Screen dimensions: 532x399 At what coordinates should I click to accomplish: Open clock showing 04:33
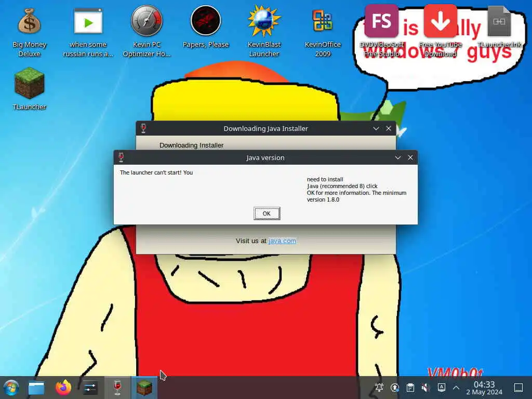point(484,388)
